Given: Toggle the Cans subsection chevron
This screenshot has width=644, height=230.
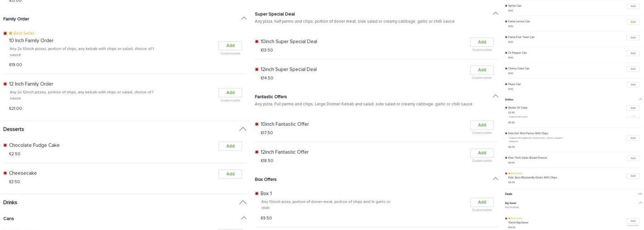Looking at the screenshot, I should (x=244, y=218).
